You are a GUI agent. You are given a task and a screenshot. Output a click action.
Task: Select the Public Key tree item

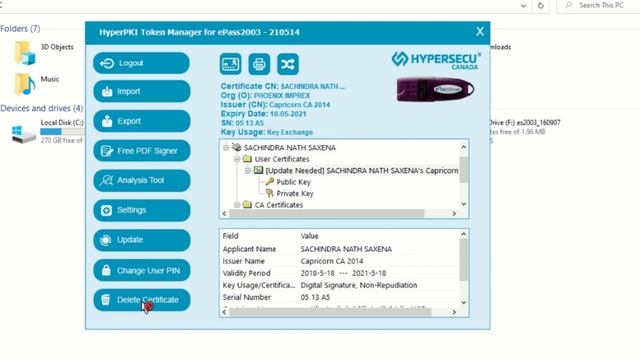[x=293, y=182]
